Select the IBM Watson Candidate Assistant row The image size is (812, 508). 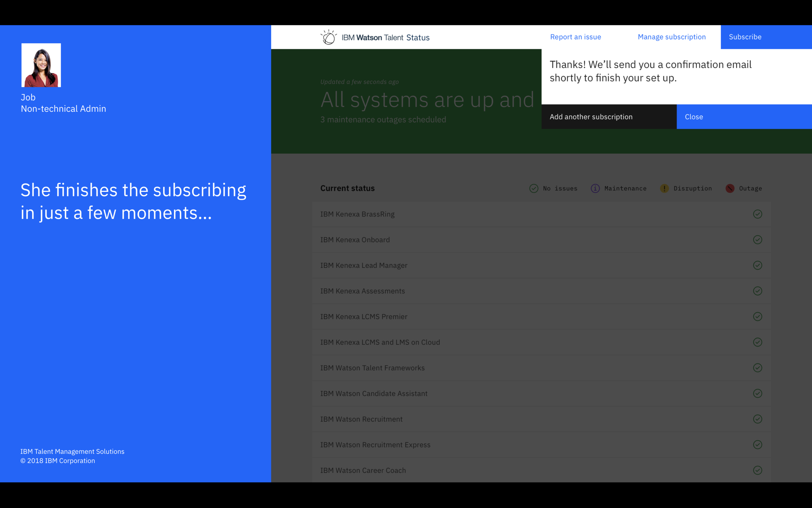pyautogui.click(x=541, y=393)
